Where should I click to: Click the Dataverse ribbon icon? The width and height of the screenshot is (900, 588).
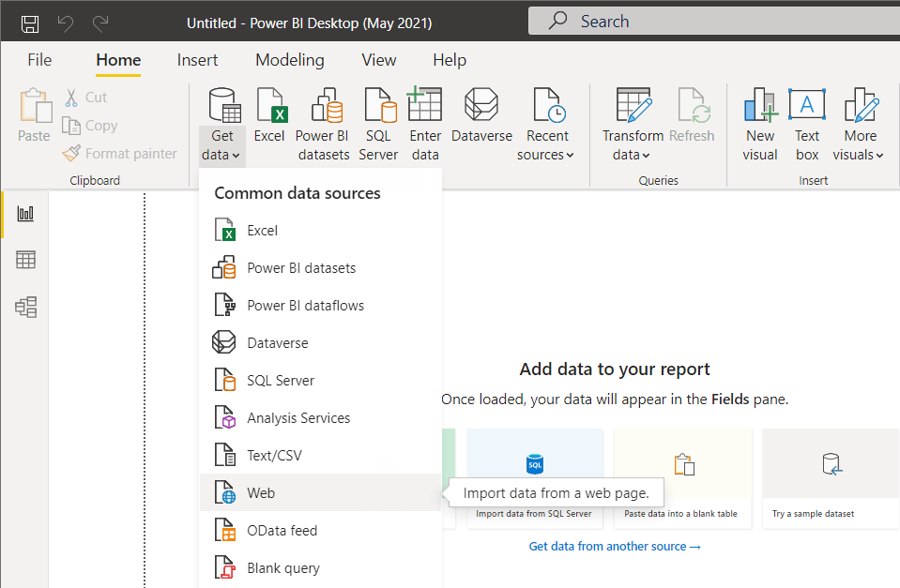pos(481,104)
